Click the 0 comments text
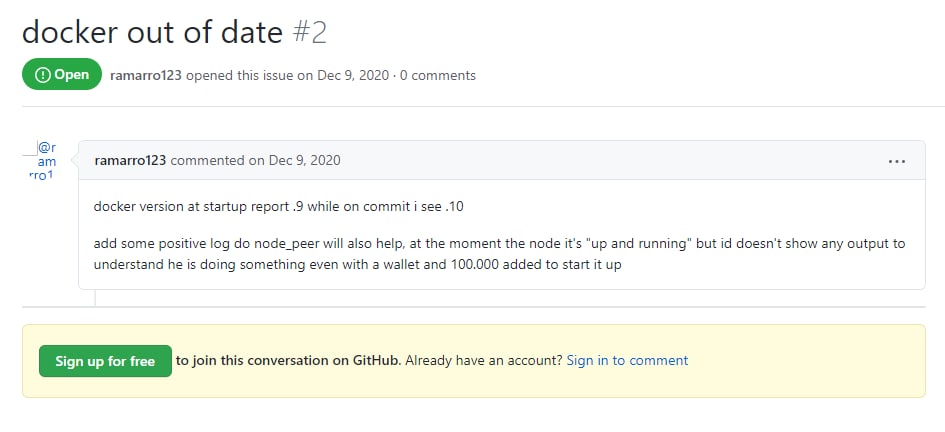 (x=438, y=75)
